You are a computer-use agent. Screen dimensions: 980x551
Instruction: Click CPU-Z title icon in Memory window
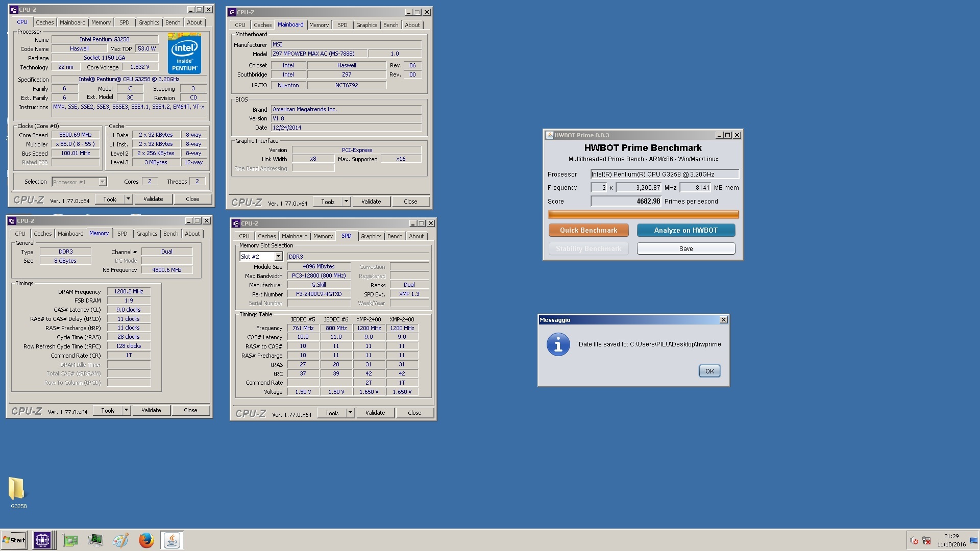coord(12,221)
